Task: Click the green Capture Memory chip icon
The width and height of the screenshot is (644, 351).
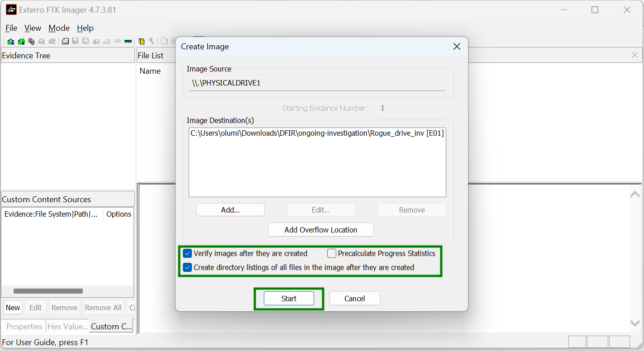Action: tap(128, 42)
